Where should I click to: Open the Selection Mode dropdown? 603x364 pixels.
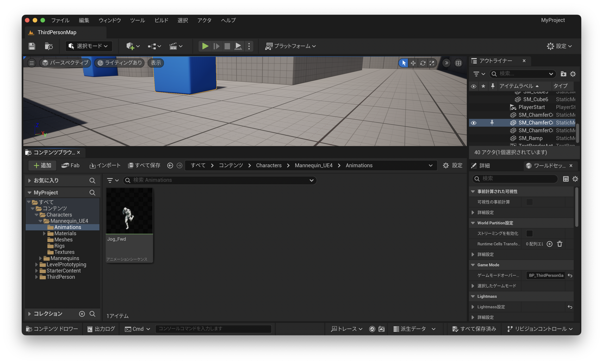tap(89, 46)
